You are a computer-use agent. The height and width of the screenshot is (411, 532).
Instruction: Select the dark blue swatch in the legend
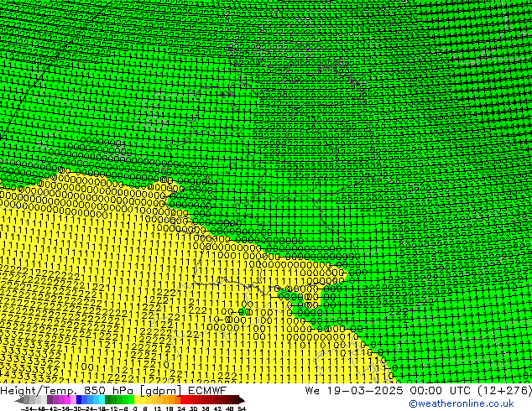(x=79, y=400)
